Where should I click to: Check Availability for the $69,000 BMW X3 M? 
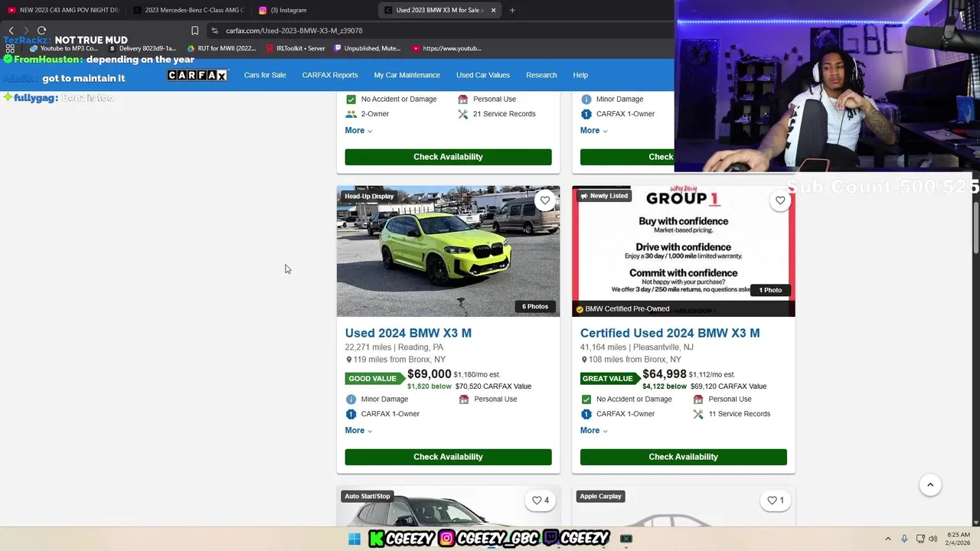[x=448, y=457]
